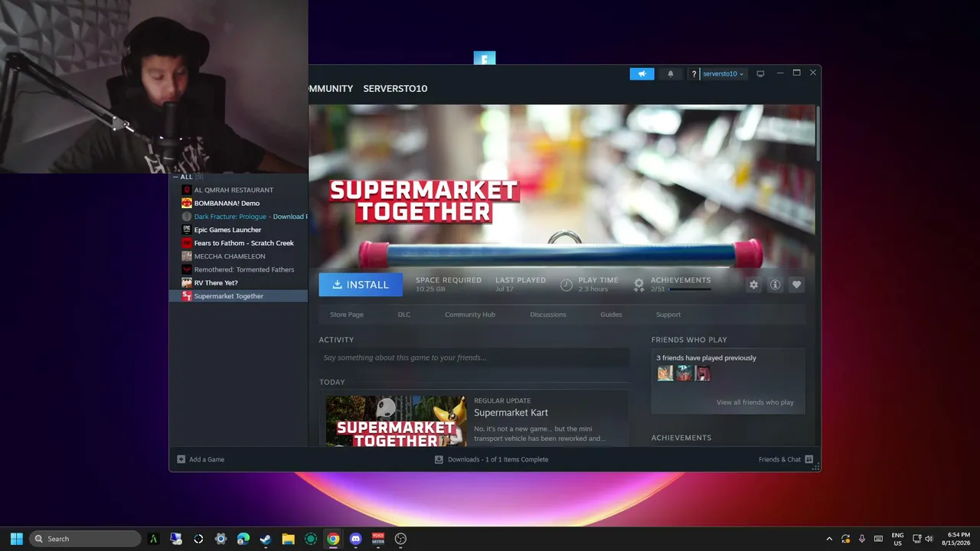Click the achievements 2/51 progress bar
Viewport: 980px width, 551px height.
click(690, 289)
